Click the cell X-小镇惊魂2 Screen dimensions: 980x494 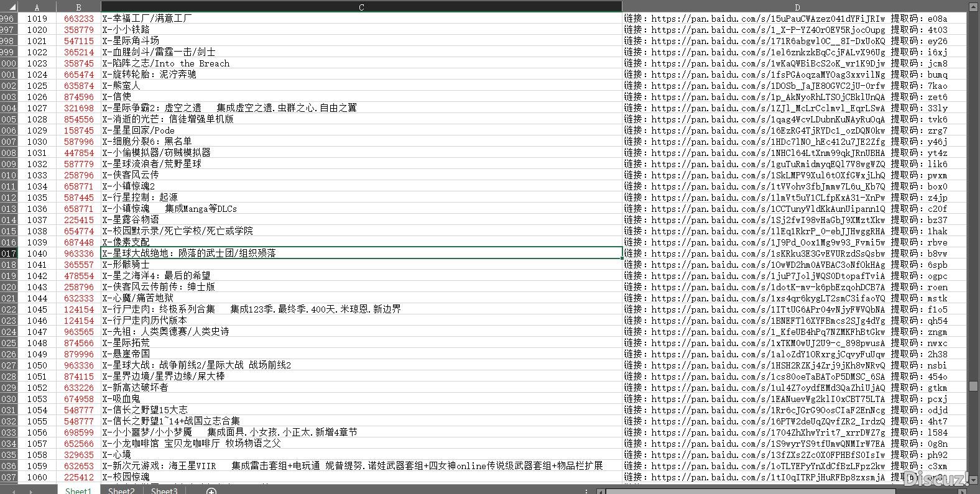click(361, 186)
